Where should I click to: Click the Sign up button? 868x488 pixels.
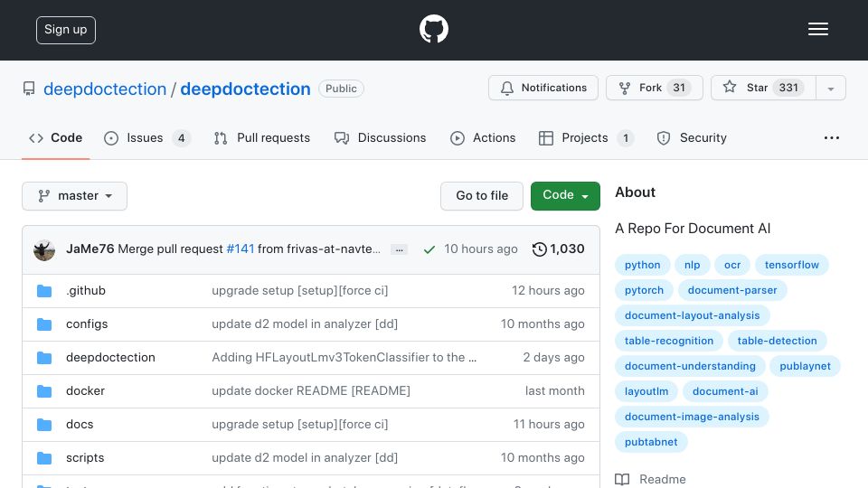(66, 30)
